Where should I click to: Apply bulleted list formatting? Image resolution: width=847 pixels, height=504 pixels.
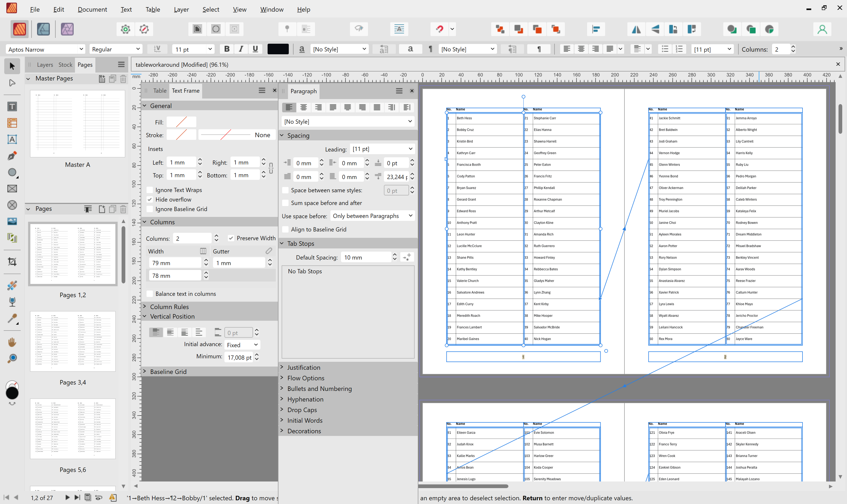tap(665, 49)
